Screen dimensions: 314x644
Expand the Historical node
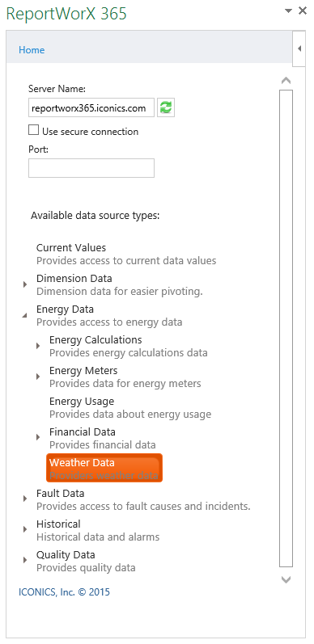pyautogui.click(x=25, y=529)
